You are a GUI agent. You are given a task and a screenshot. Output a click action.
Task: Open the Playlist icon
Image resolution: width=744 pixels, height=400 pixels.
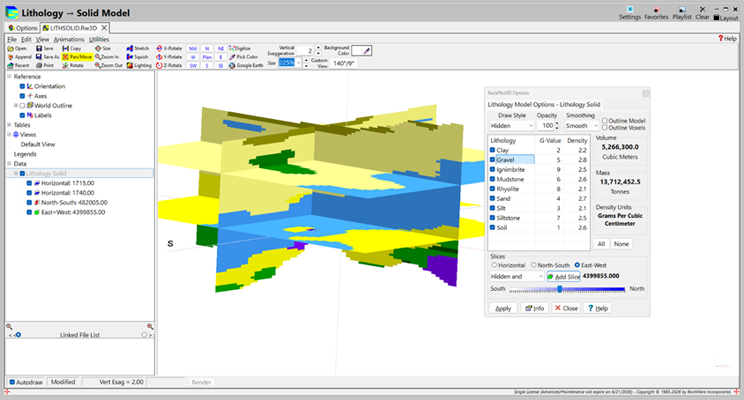pos(682,13)
